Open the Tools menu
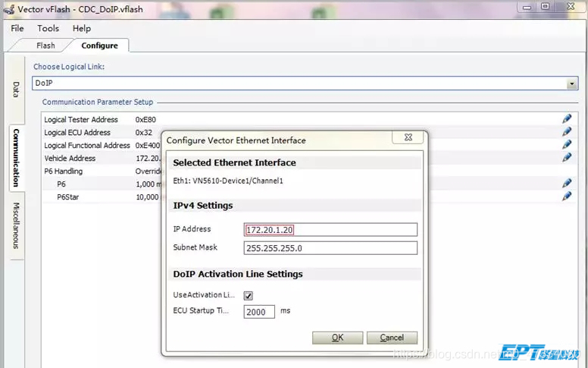 pyautogui.click(x=48, y=29)
